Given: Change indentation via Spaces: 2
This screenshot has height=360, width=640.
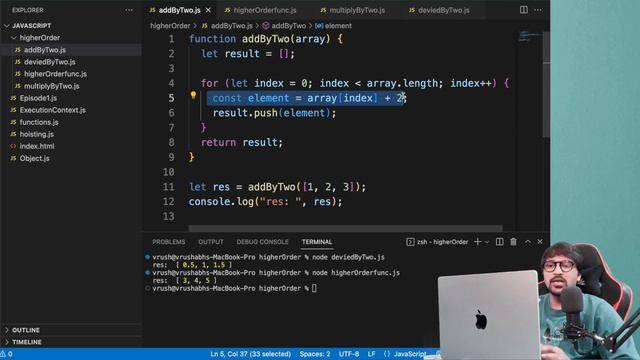Looking at the screenshot, I should (315, 354).
